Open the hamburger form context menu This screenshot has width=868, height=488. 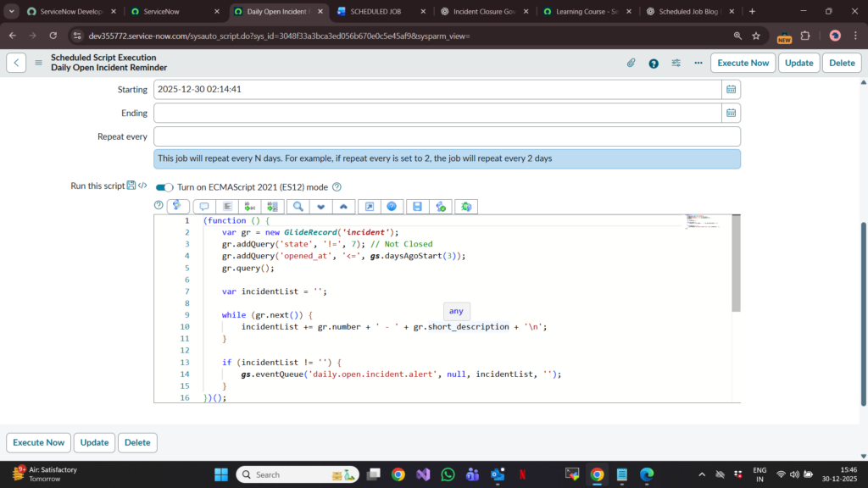[x=38, y=63]
